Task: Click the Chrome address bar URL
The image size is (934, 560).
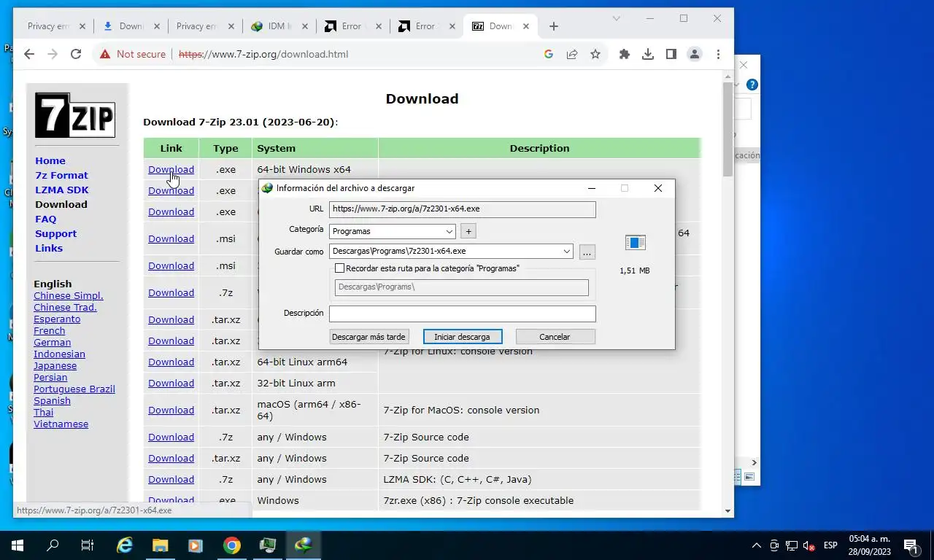Action: (x=263, y=54)
